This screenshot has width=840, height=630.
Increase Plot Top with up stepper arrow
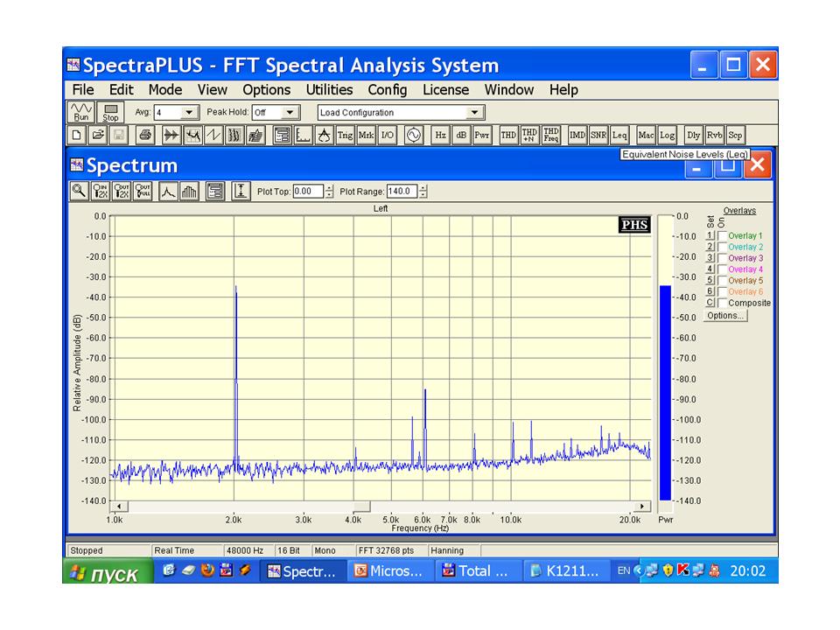329,187
